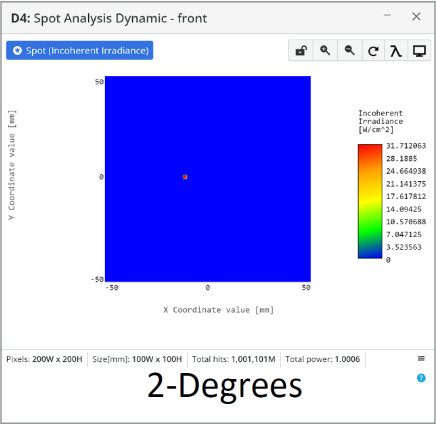Screen dimensions: 436x424
Task: Click the 31.712063 maximum legend value
Action: (x=406, y=146)
